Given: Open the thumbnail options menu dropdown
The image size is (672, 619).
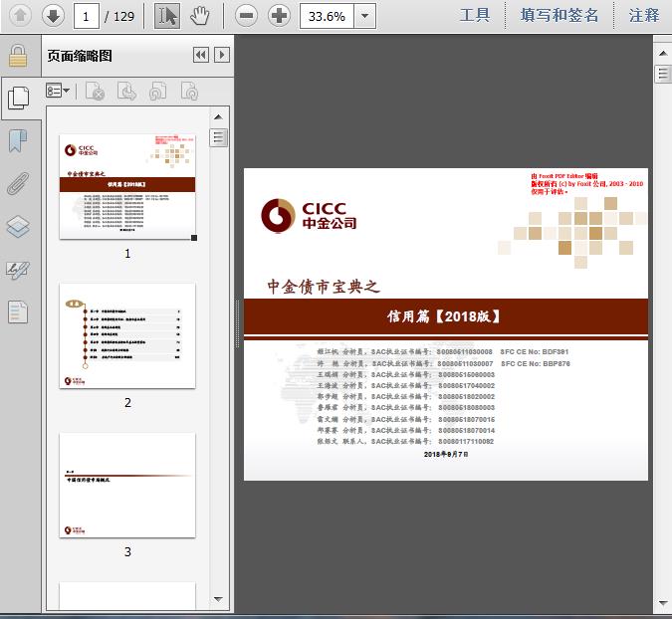Looking at the screenshot, I should coord(58,91).
